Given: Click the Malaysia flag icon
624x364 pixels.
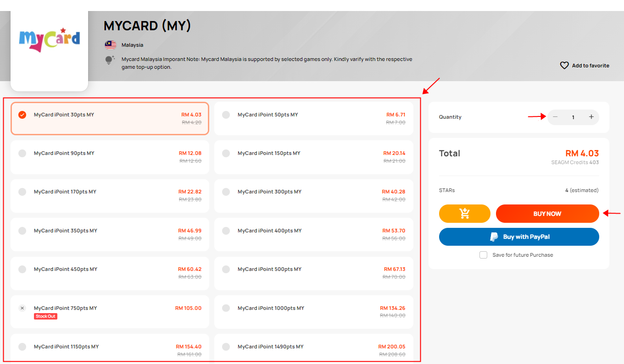Looking at the screenshot, I should pos(110,45).
